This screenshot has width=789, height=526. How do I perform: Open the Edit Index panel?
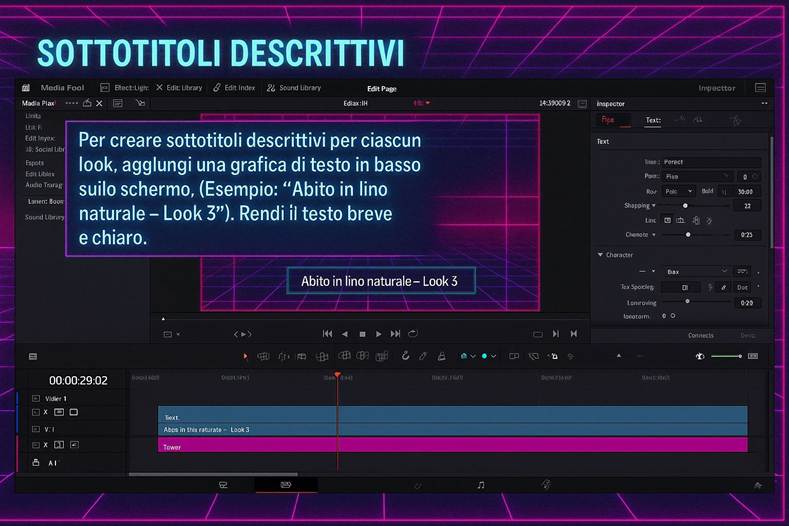tap(234, 88)
